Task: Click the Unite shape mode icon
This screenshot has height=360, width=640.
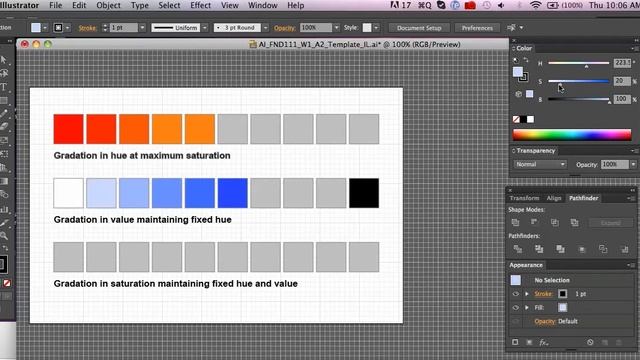Action: [x=515, y=222]
